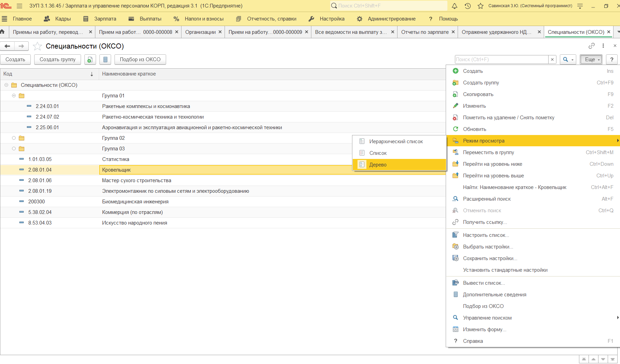Open the home page tab icon
620x364 pixels.
(x=3, y=32)
